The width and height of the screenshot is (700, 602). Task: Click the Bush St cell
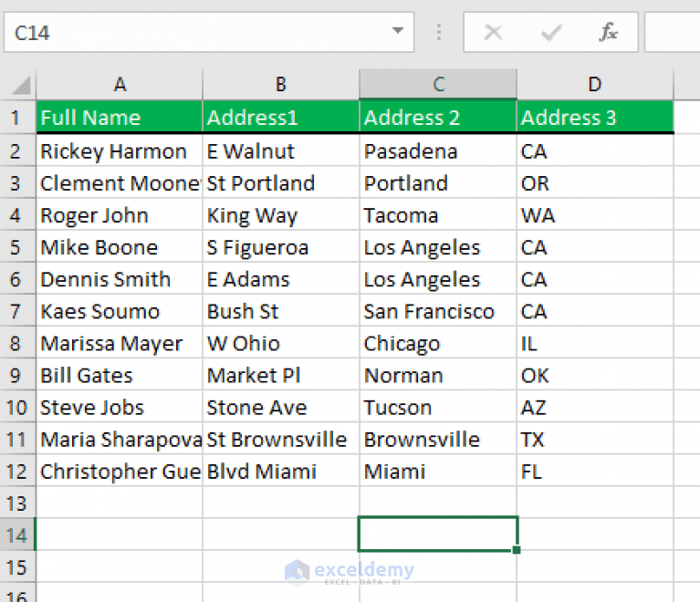(x=281, y=311)
